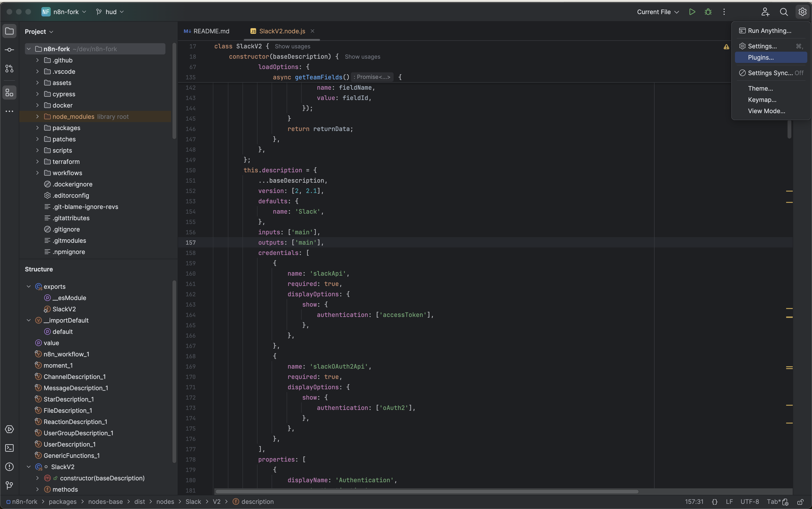812x509 pixels.
Task: Open Pull Requests tool window icon
Action: click(9, 69)
